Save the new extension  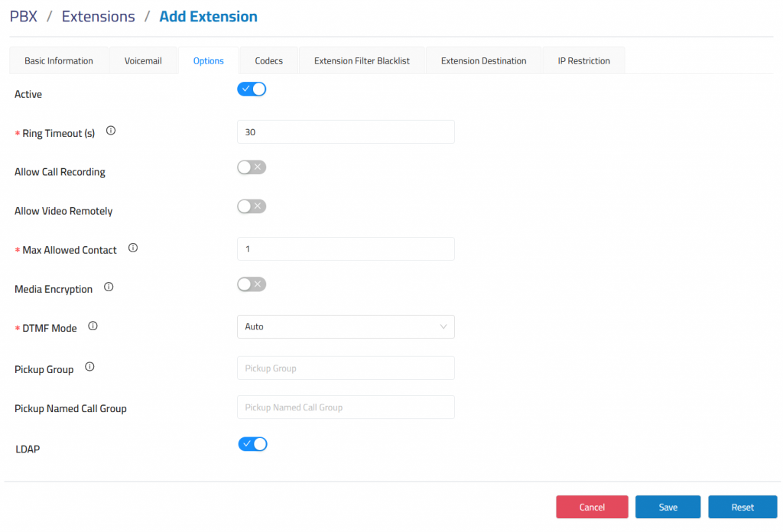pyautogui.click(x=668, y=507)
